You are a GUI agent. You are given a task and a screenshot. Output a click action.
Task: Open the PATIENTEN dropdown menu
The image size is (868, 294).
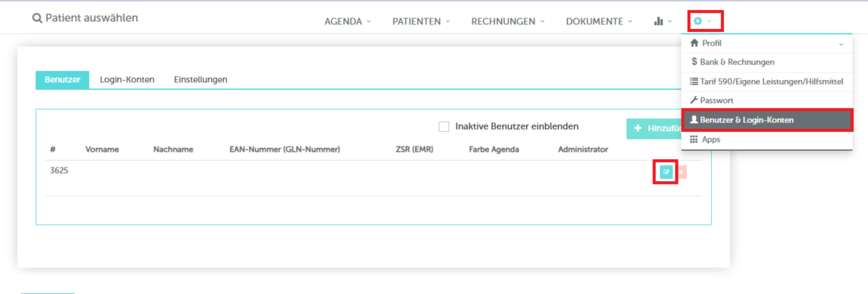[x=421, y=21]
